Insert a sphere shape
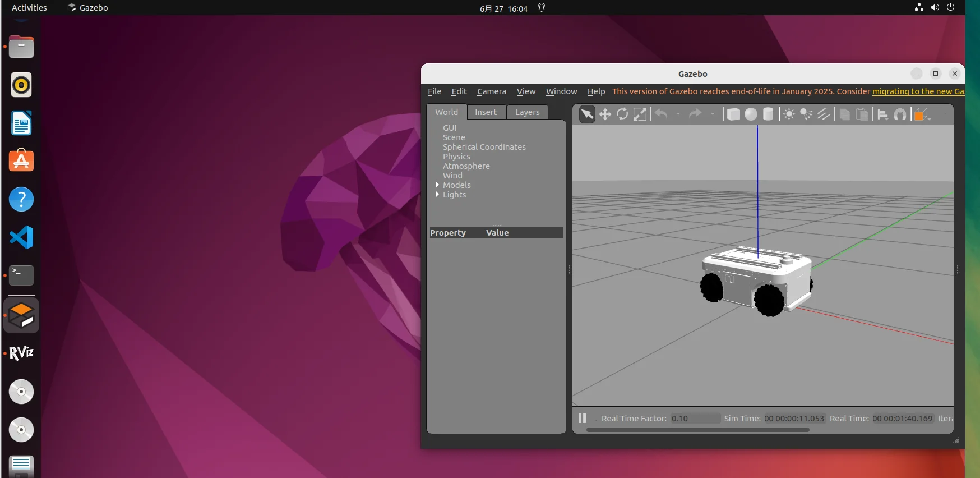The height and width of the screenshot is (478, 980). pos(751,114)
